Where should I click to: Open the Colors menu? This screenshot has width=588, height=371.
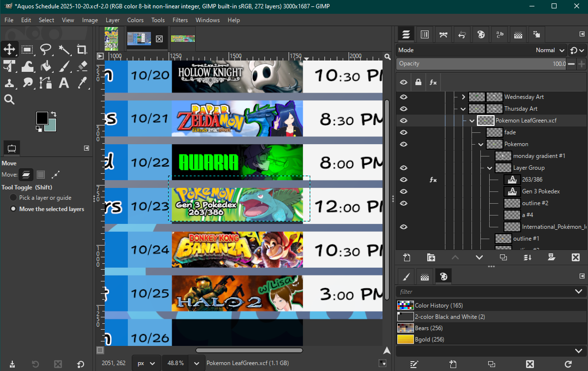coord(135,20)
